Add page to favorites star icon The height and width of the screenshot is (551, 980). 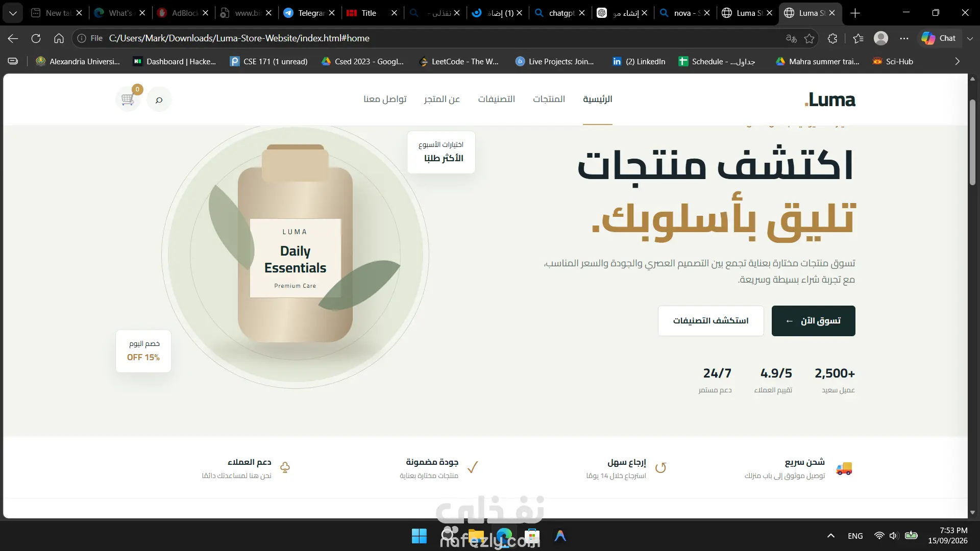[x=809, y=38]
